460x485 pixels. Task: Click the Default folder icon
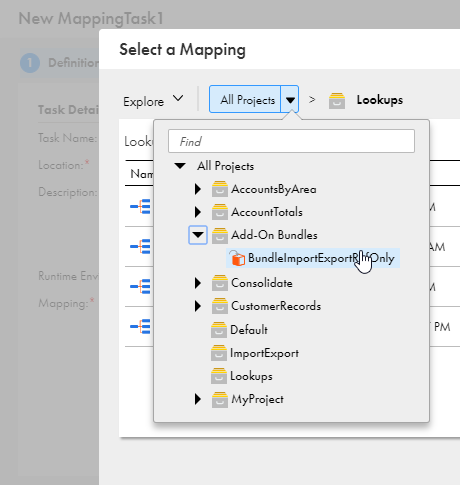click(x=219, y=330)
